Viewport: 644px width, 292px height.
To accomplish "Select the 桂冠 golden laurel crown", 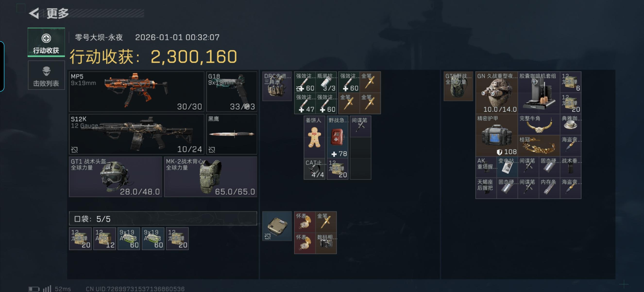I will click(x=539, y=146).
